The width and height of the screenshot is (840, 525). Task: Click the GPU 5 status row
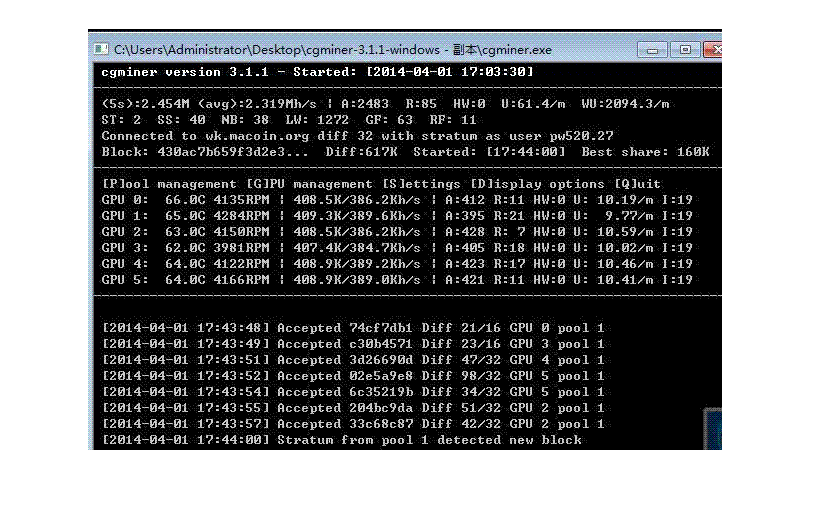[x=397, y=280]
